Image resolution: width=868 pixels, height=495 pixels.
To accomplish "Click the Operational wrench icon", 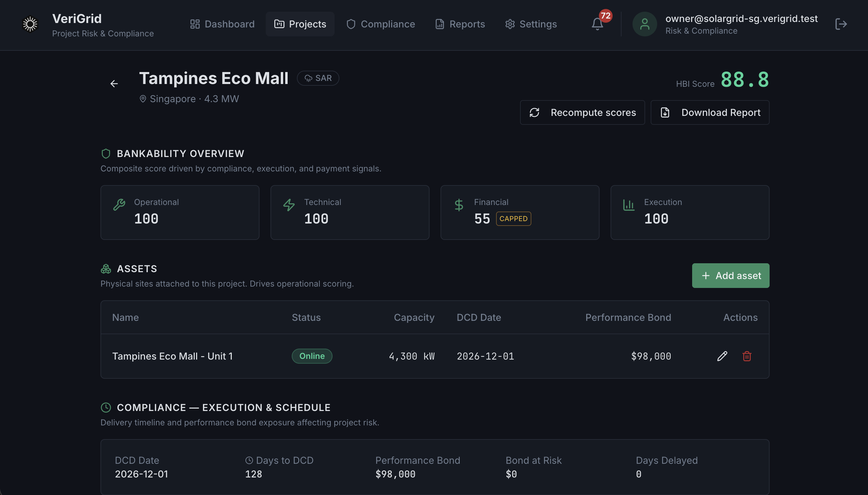I will click(x=119, y=205).
